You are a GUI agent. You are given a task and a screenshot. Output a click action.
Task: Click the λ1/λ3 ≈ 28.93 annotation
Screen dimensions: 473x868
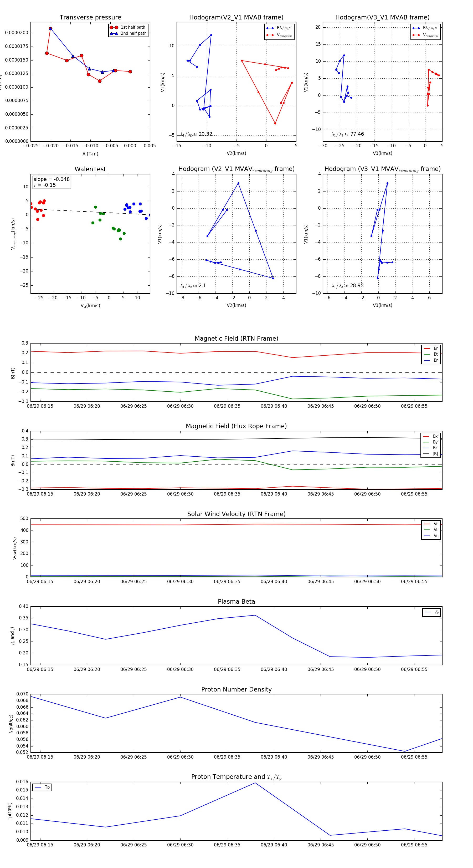click(x=348, y=286)
